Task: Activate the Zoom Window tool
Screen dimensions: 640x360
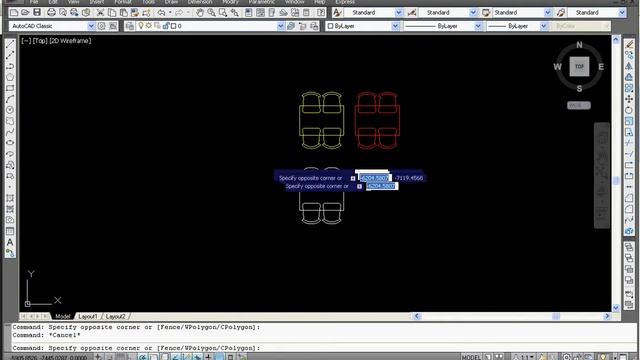Action: click(223, 13)
